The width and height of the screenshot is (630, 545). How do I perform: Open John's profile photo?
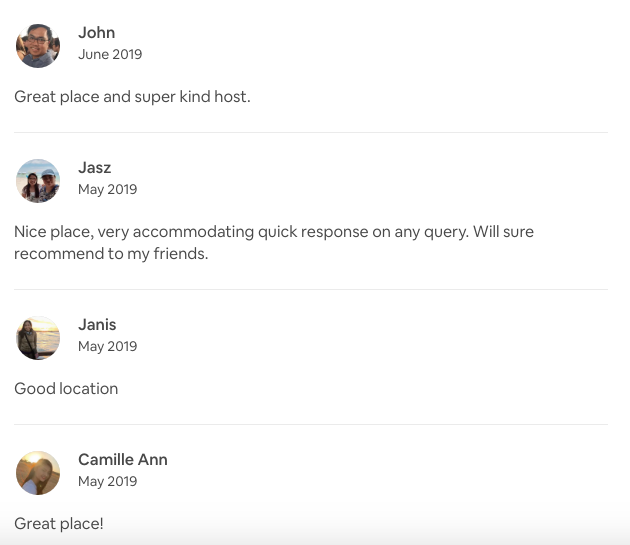point(38,45)
